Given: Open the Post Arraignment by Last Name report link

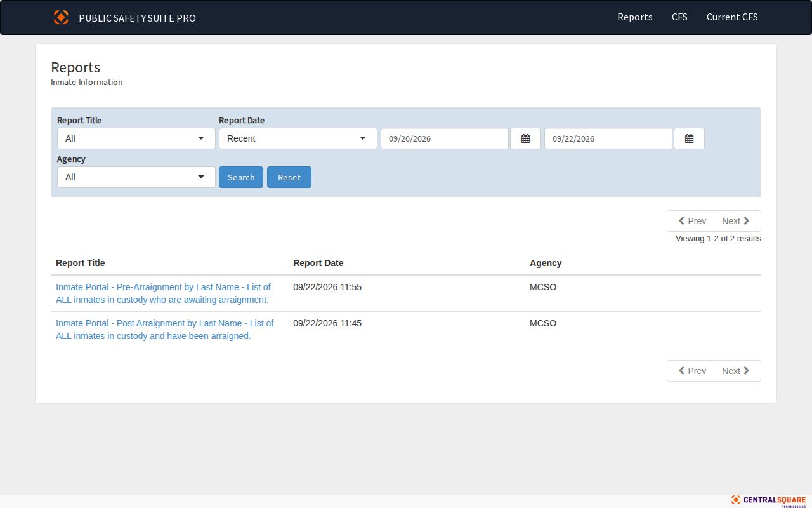Looking at the screenshot, I should pyautogui.click(x=165, y=330).
